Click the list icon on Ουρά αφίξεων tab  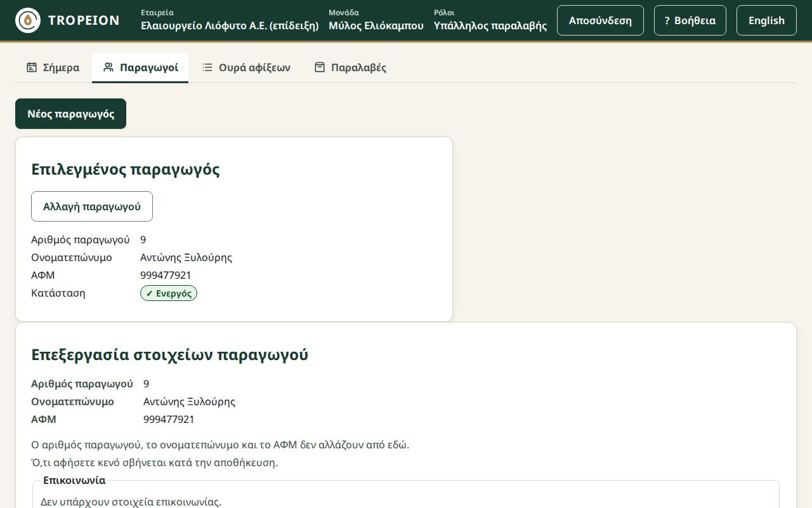[207, 67]
